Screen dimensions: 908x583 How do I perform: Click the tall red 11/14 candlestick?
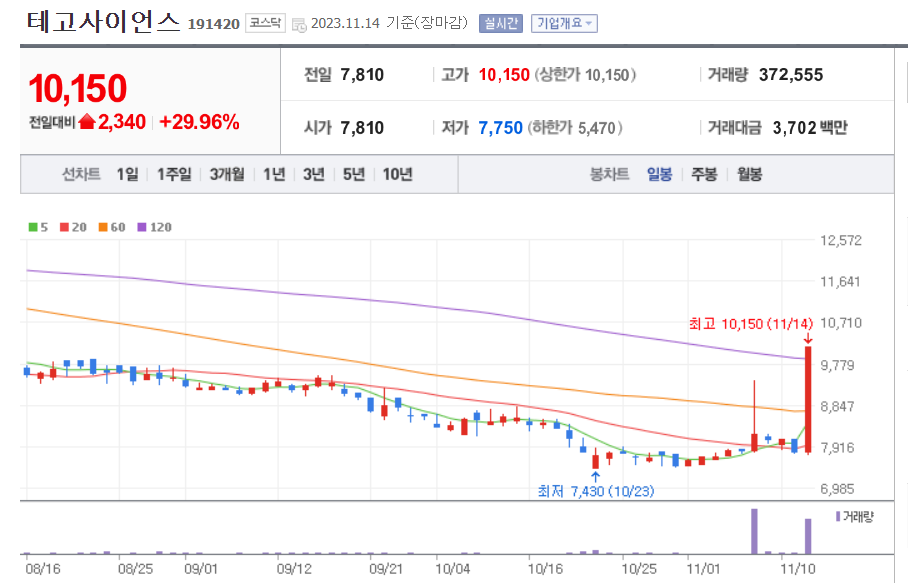pos(808,399)
